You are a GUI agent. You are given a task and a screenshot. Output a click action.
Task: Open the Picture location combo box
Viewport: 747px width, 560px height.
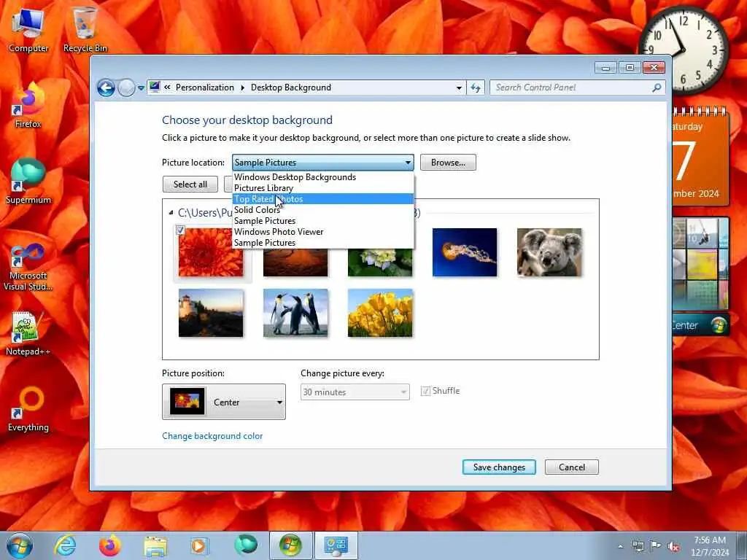tap(322, 163)
